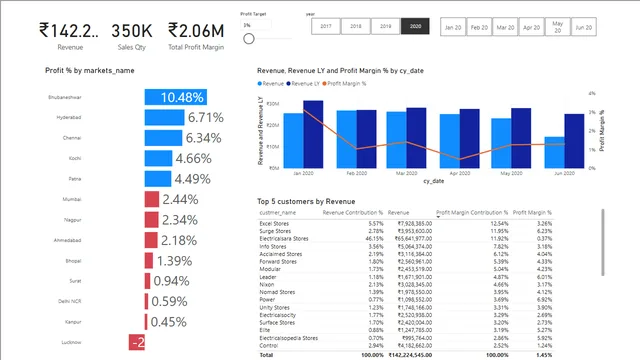
Task: Click the Mar 2020 axis label
Action: [x=407, y=173]
